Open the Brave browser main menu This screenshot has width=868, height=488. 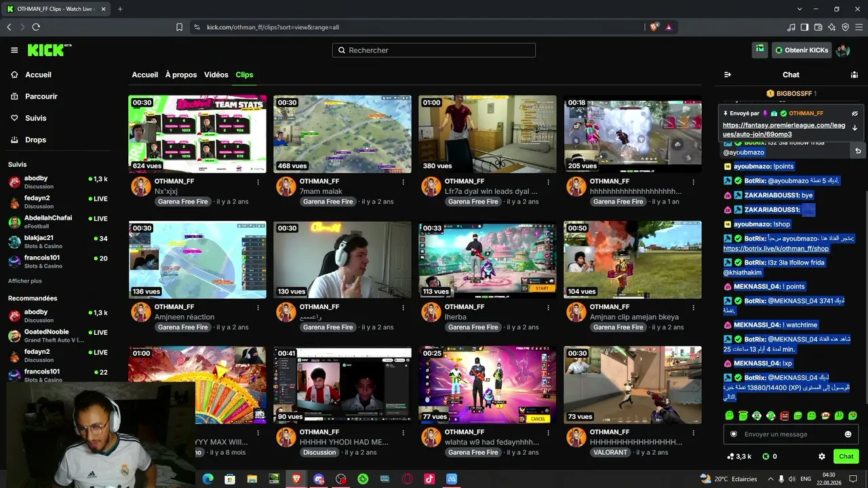[x=859, y=27]
